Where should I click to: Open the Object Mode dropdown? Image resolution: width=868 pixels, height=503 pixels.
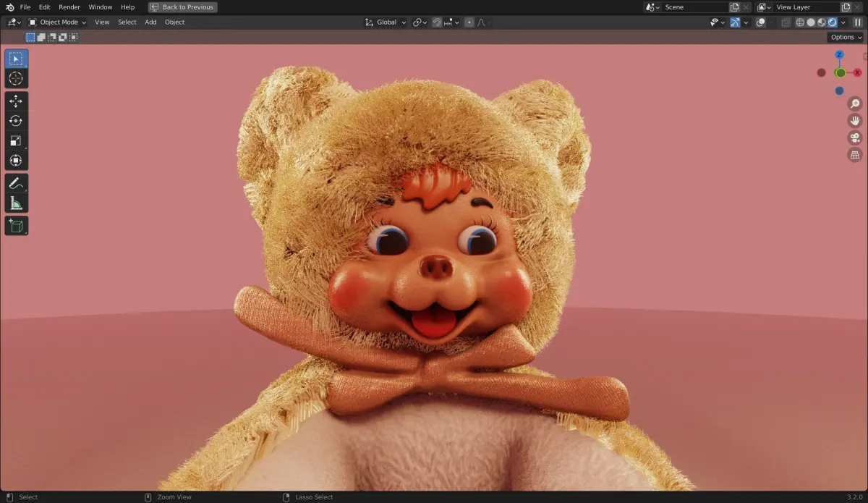[56, 22]
